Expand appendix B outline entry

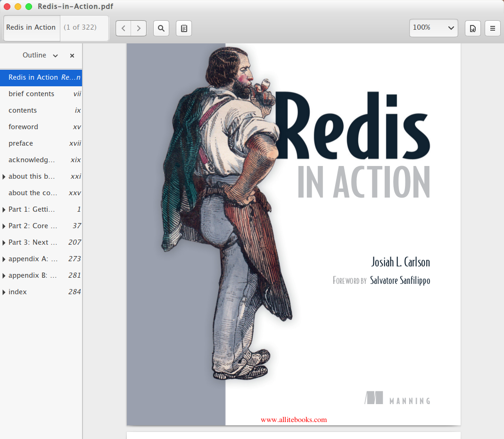click(4, 276)
